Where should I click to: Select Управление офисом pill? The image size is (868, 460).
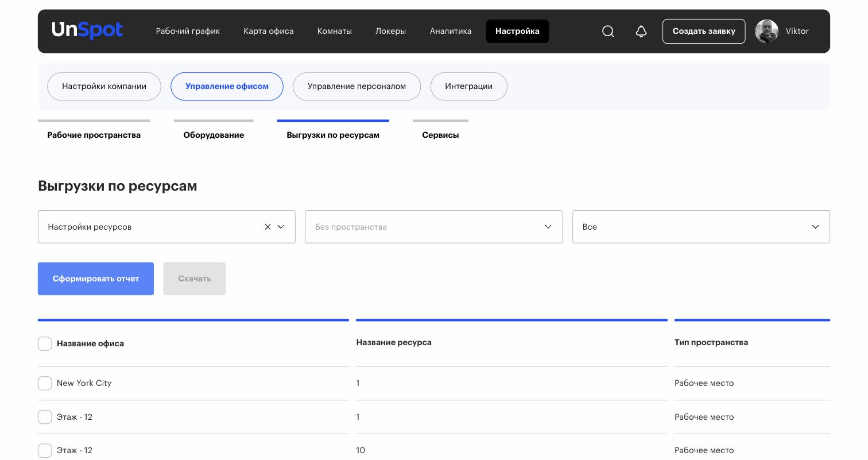coord(227,86)
